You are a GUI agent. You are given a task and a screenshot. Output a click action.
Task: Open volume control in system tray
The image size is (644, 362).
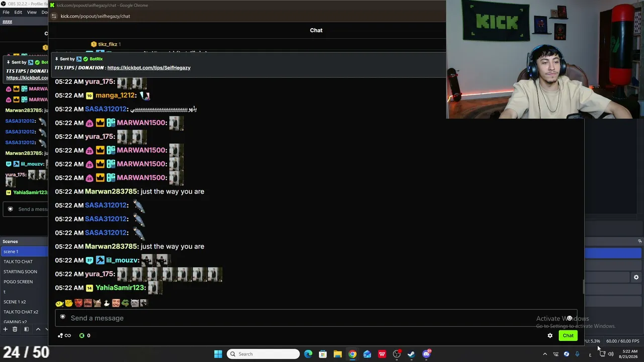click(x=611, y=354)
